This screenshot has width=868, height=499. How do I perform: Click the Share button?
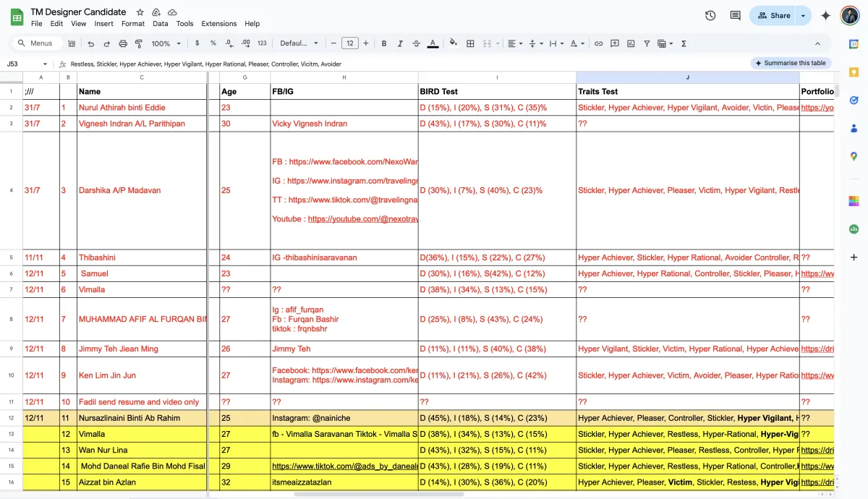774,15
